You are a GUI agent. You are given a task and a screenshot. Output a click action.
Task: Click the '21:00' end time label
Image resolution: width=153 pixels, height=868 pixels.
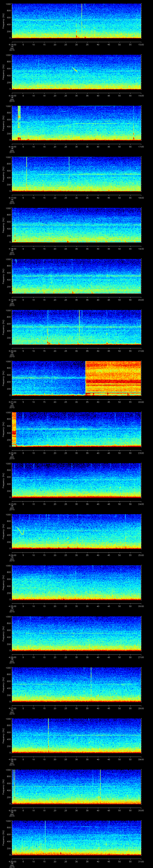(x=141, y=351)
